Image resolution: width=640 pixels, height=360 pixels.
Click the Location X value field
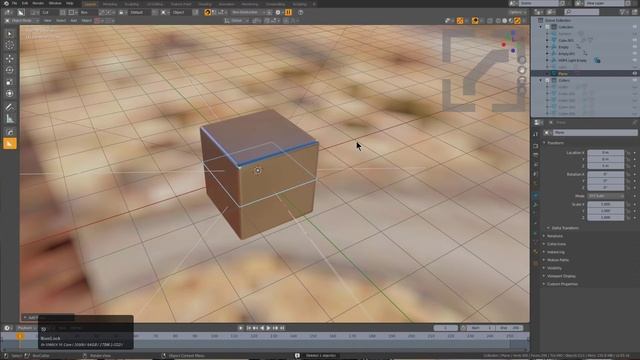pyautogui.click(x=605, y=153)
